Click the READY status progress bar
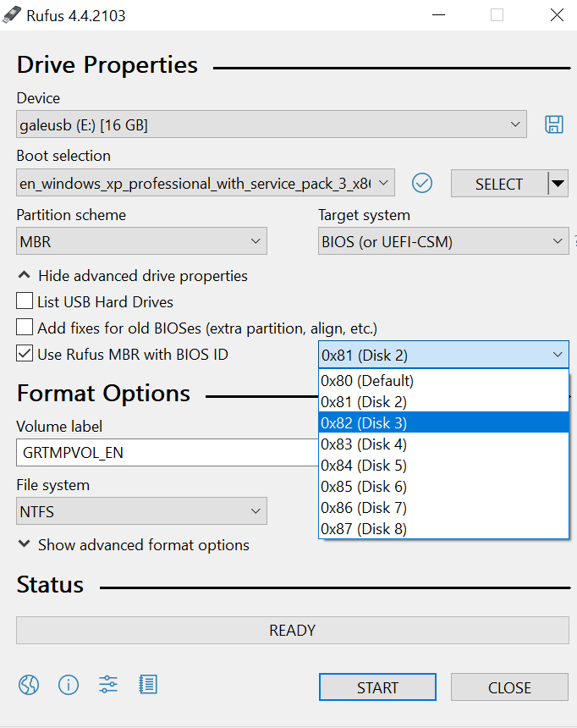The image size is (577, 728). (x=293, y=630)
